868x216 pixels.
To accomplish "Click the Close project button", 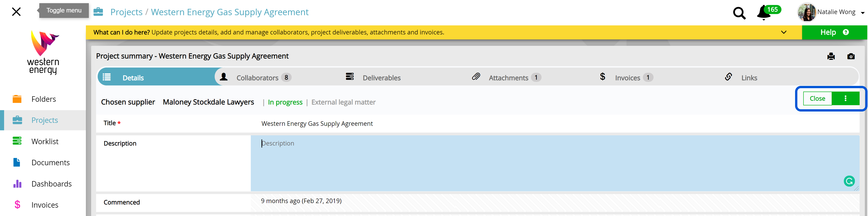I will coord(818,99).
